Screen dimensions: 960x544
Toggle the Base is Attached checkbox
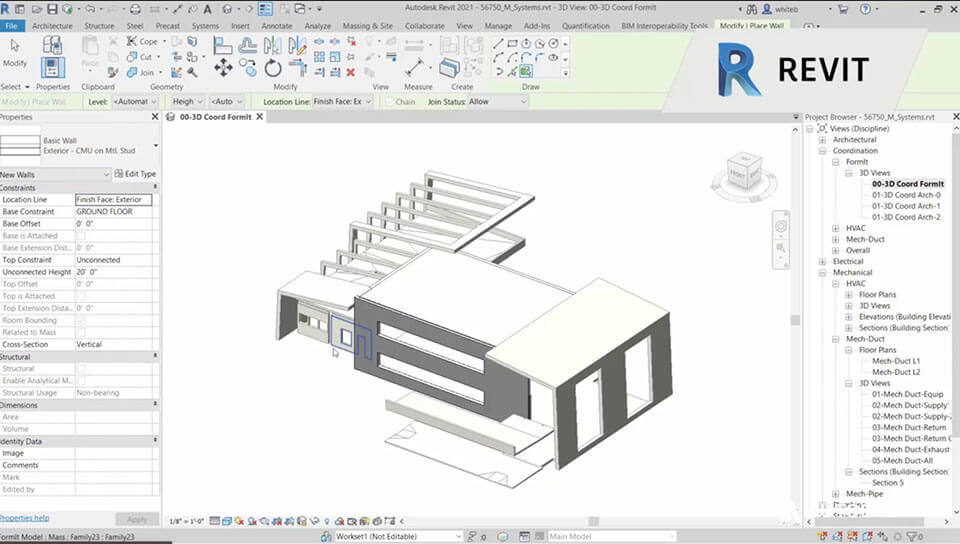(x=81, y=236)
